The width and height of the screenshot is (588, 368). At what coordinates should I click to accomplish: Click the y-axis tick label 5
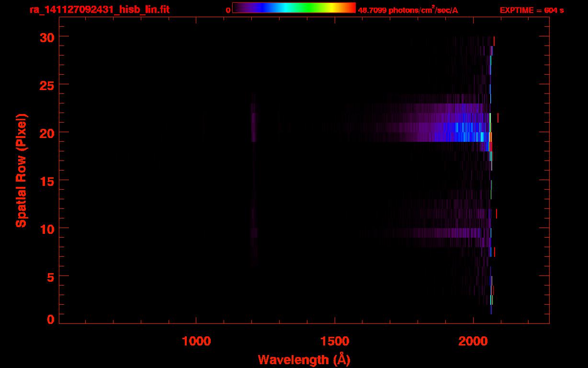coord(49,276)
